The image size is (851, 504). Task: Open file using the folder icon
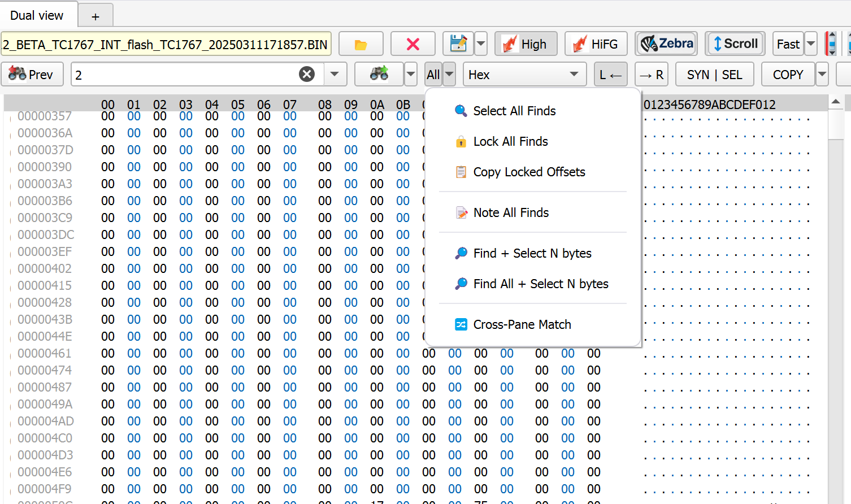click(x=361, y=44)
